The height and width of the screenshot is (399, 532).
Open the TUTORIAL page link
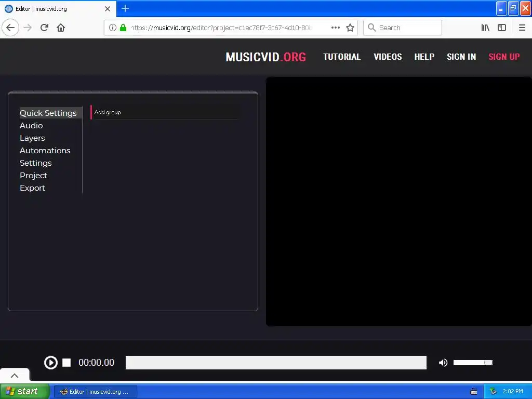tap(342, 57)
